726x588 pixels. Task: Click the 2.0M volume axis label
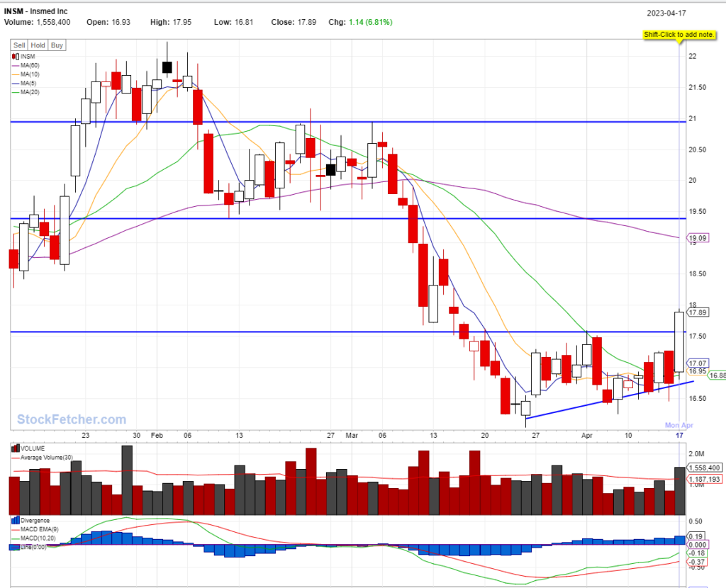(696, 454)
